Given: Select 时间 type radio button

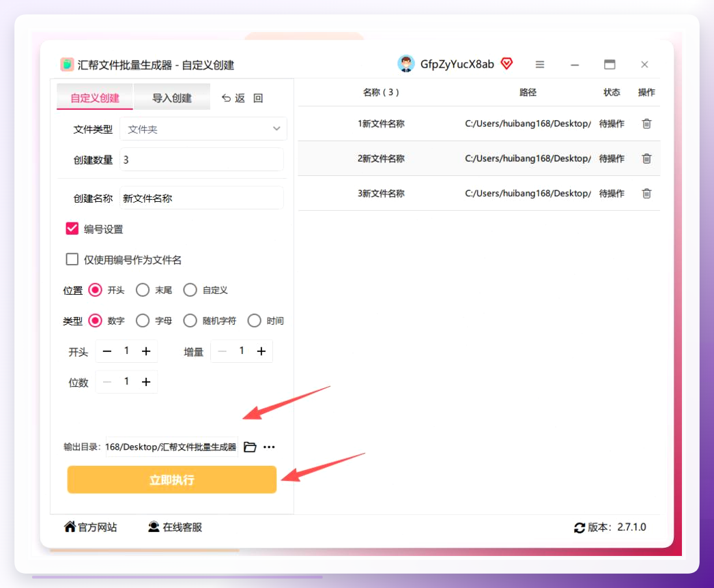Looking at the screenshot, I should (x=254, y=321).
